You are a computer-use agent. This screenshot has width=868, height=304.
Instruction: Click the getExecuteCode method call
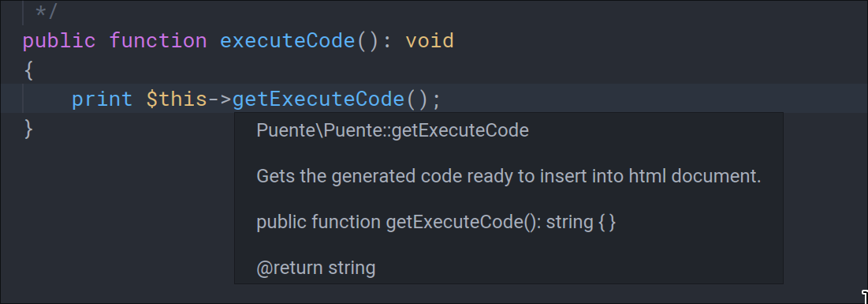point(319,99)
